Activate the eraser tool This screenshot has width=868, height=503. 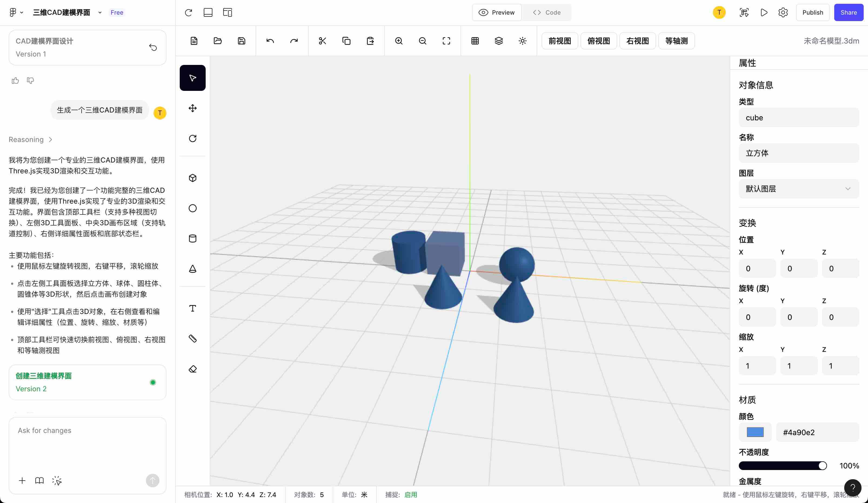click(x=193, y=369)
